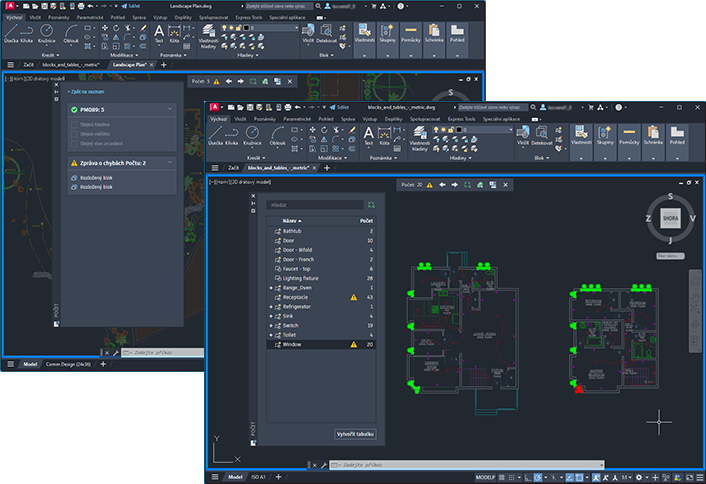Click the Text tool in front window
Image resolution: width=706 pixels, height=484 pixels.
(368, 136)
